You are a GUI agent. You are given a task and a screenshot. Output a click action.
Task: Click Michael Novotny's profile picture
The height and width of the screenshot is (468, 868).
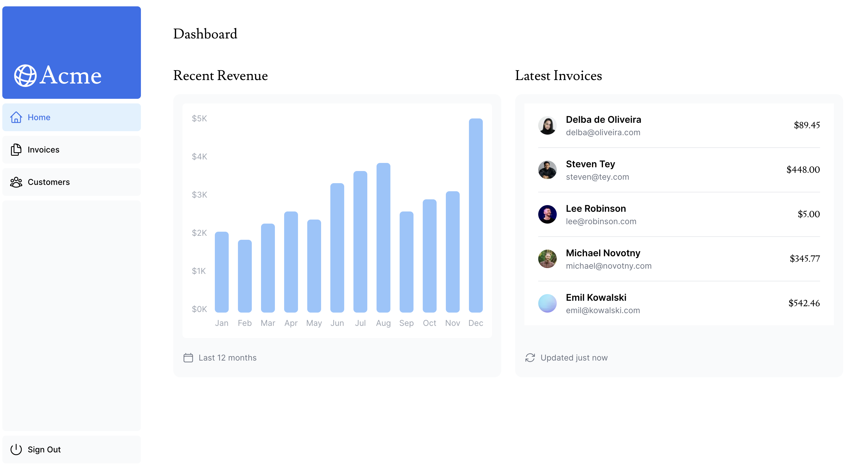point(547,259)
